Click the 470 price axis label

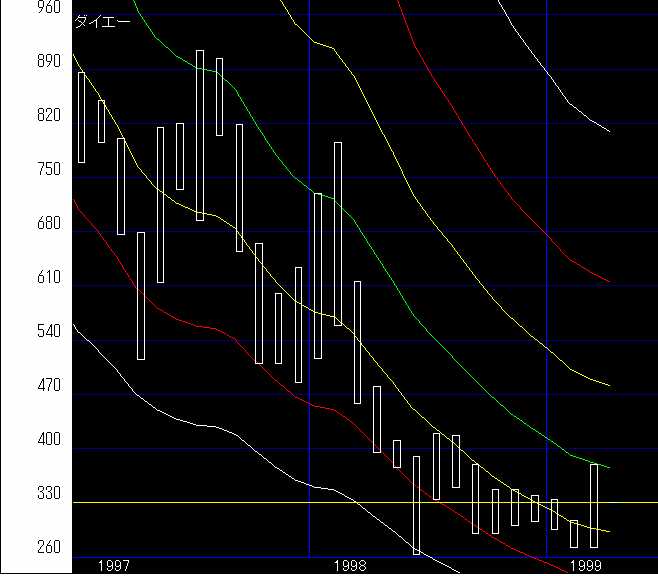pyautogui.click(x=20, y=385)
